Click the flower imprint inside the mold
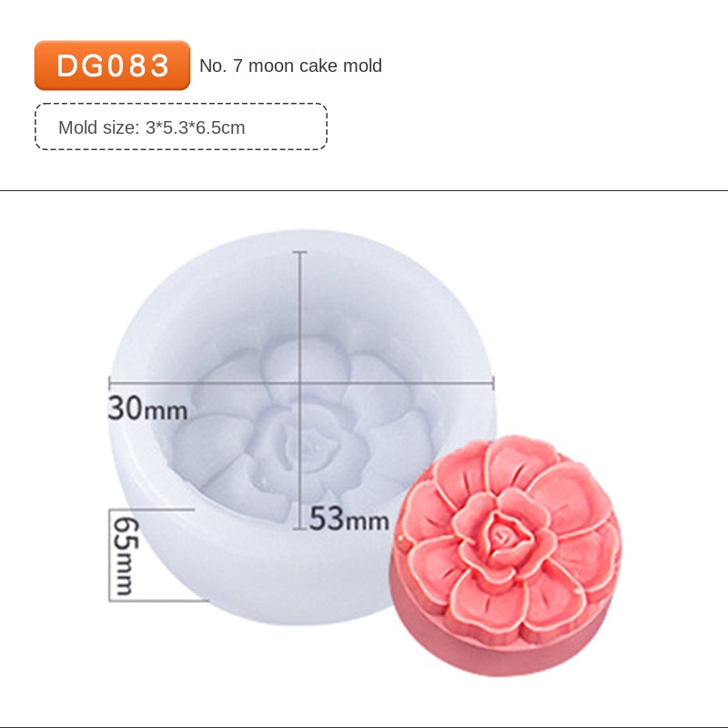 click(302, 431)
